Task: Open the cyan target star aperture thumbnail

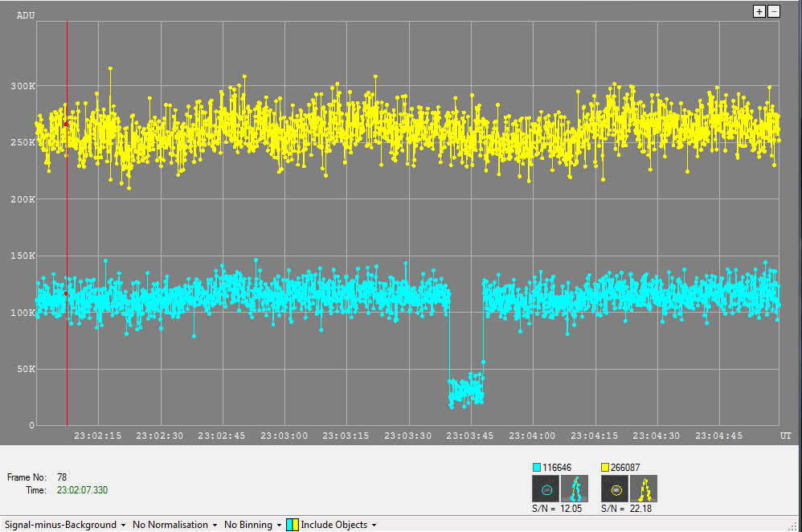Action: coord(546,489)
